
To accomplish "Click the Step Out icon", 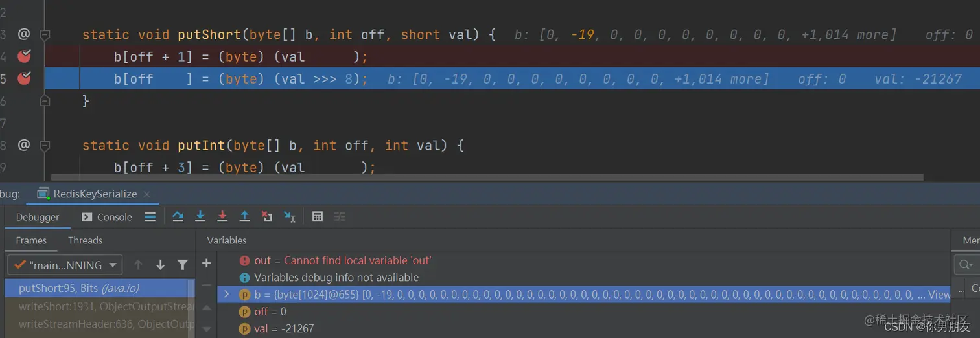I will tap(244, 217).
